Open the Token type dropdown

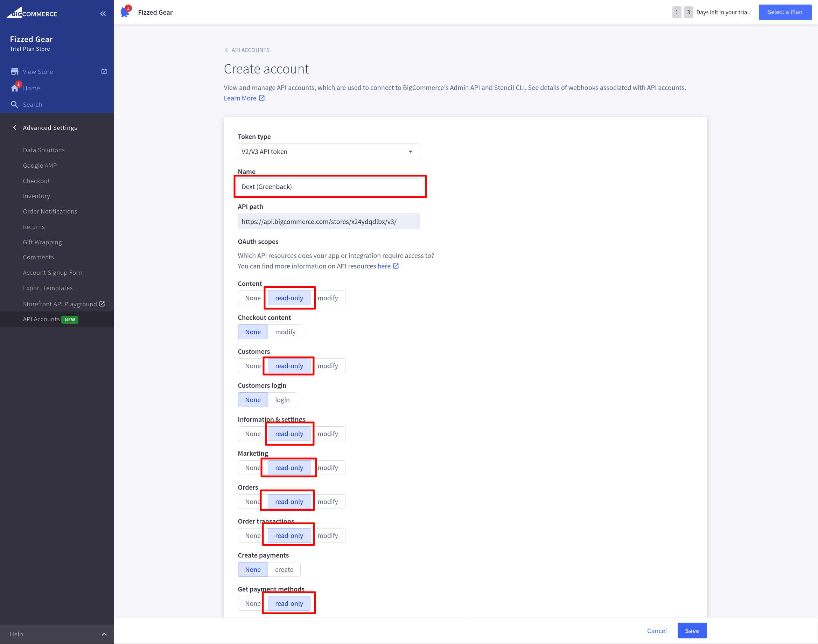click(x=328, y=152)
